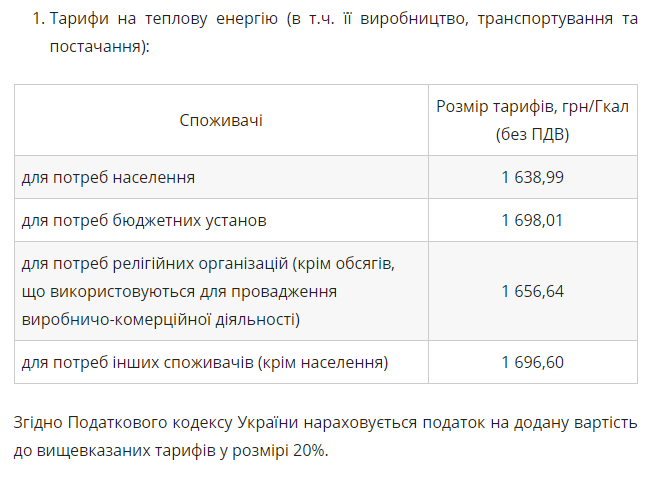
Task: Click the 'для потреб релігійних організацій' cell
Action: coord(221,291)
